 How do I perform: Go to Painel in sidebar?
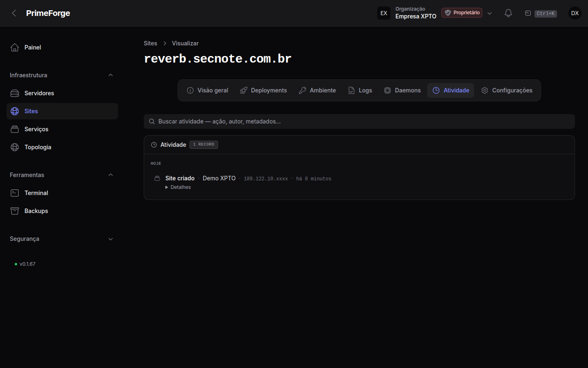click(62, 47)
